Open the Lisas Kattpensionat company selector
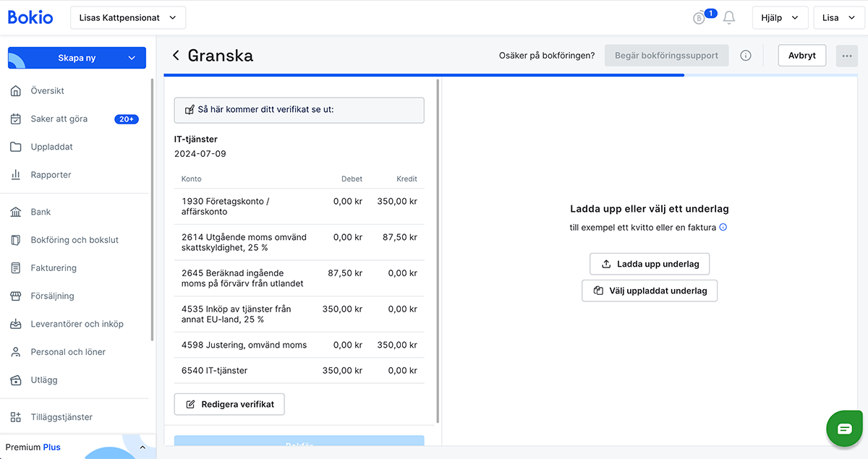This screenshot has width=868, height=459. coord(127,17)
